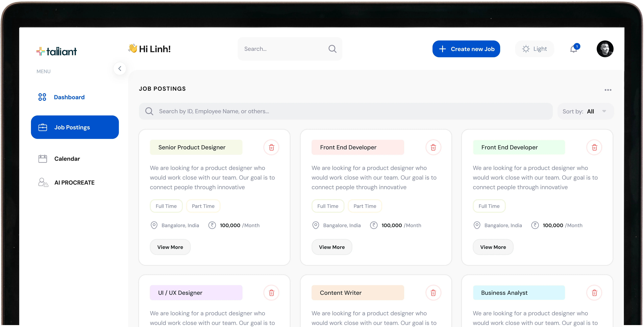Click the UI / UX Designer title tag
This screenshot has width=644, height=327.
196,293
